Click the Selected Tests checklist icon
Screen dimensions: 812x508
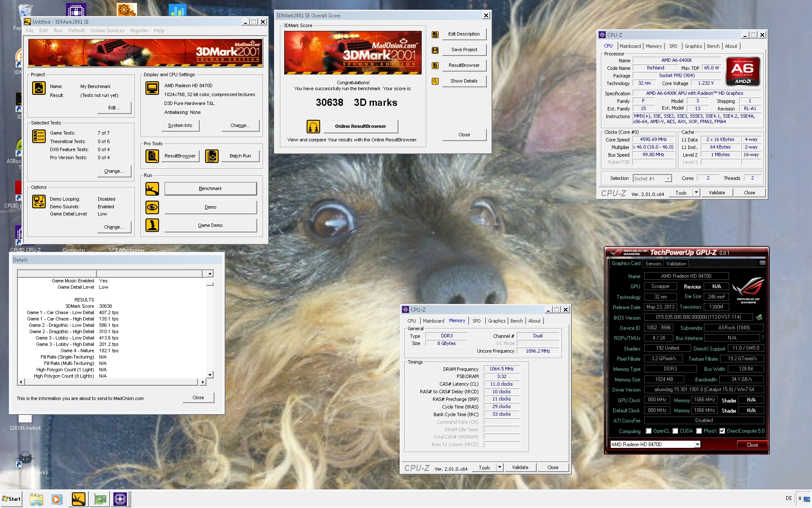click(x=39, y=136)
